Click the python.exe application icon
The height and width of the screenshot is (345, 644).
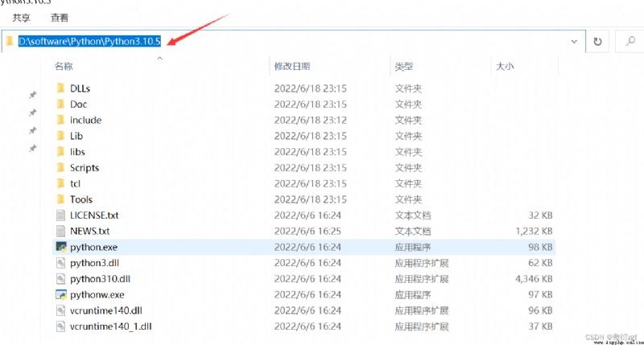[61, 247]
